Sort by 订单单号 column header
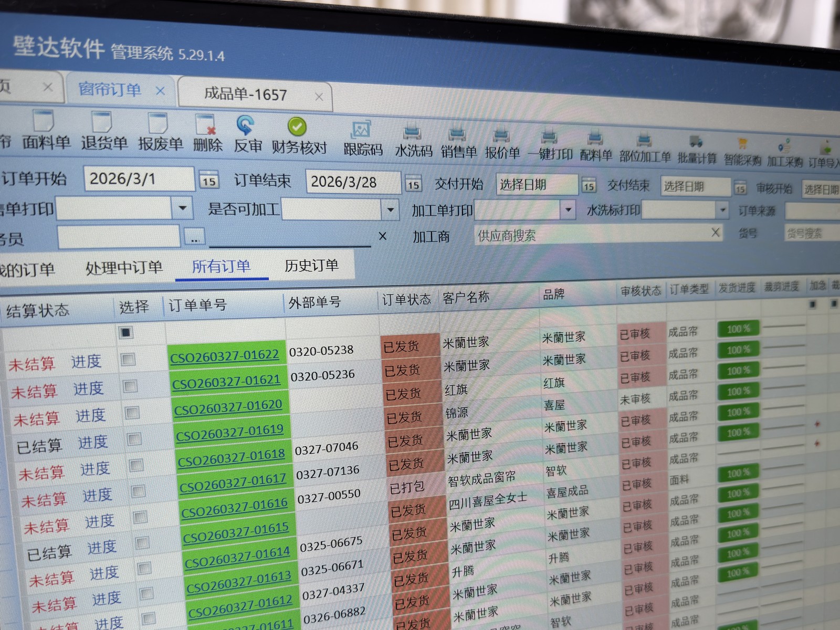Screen dimensions: 840x630 (197, 305)
